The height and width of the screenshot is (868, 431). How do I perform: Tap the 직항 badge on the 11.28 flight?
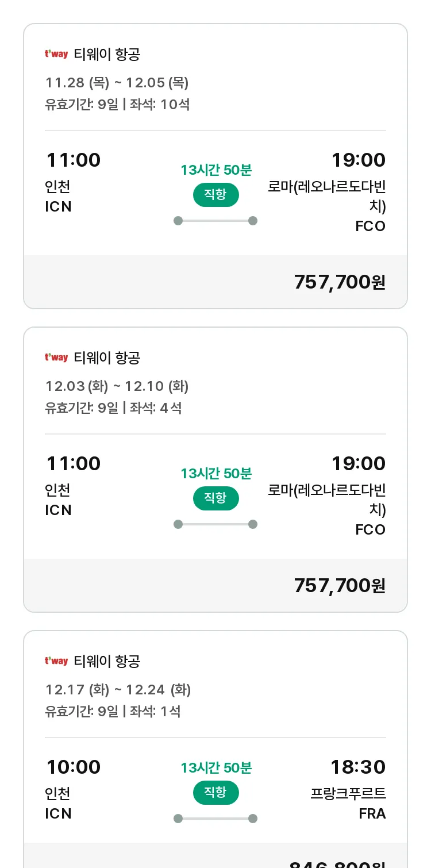[x=215, y=195]
